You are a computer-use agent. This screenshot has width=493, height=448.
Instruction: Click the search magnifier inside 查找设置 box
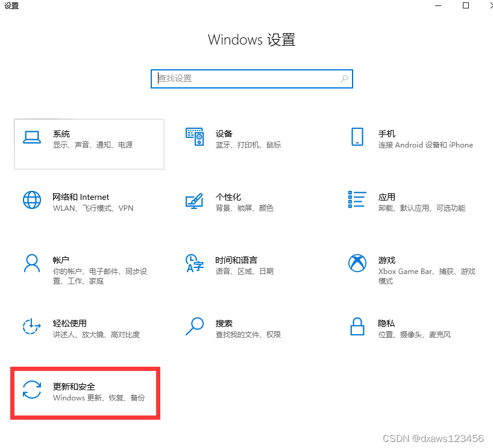[344, 78]
